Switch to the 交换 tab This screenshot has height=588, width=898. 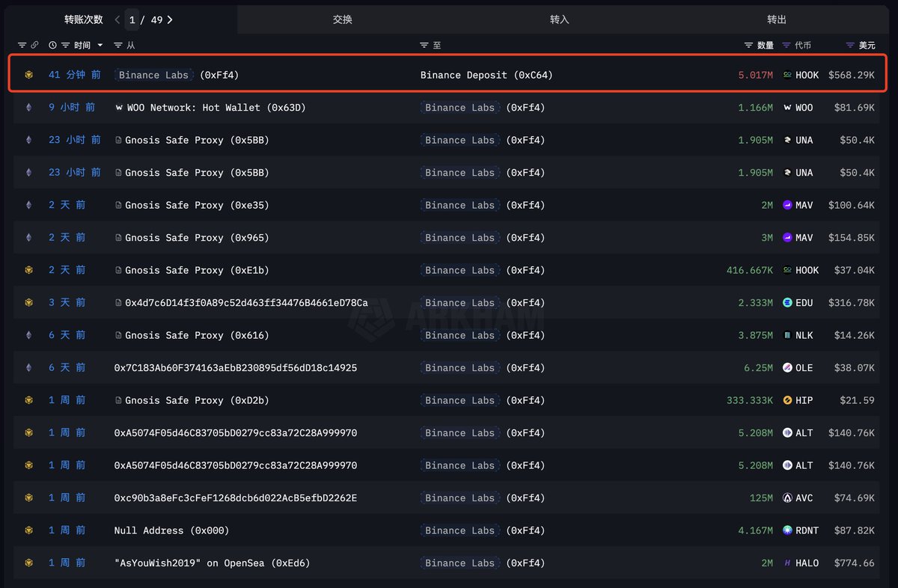click(x=343, y=19)
